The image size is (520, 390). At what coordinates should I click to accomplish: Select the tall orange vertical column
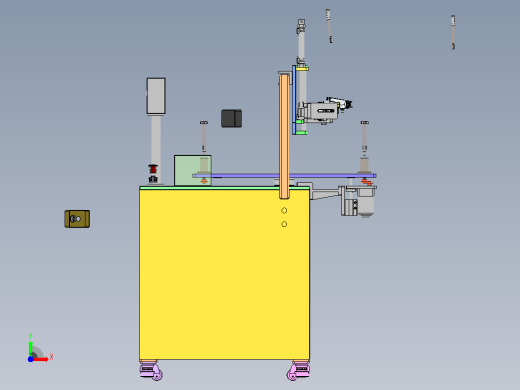point(284,137)
